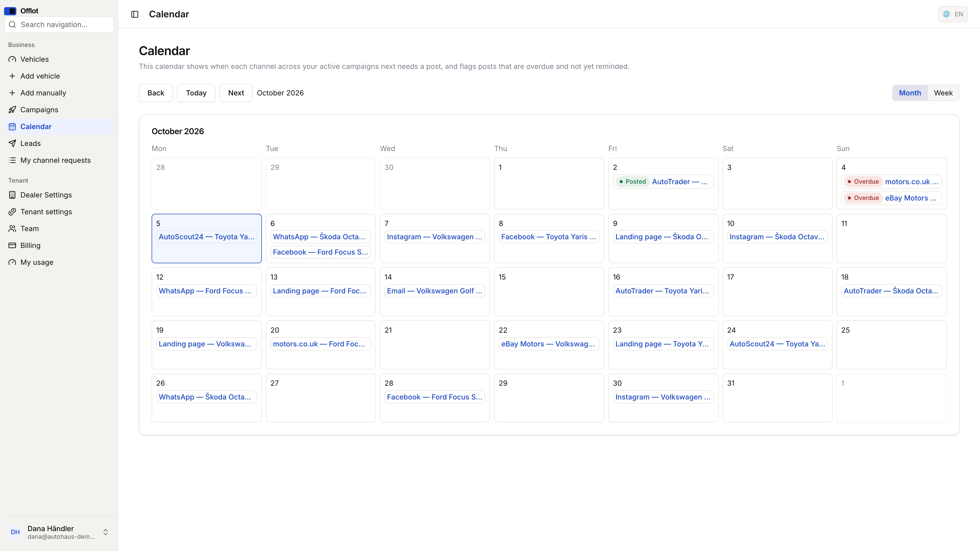The height and width of the screenshot is (551, 980).
Task: Open the Facebook — Toyota Yaris event
Action: 549,237
